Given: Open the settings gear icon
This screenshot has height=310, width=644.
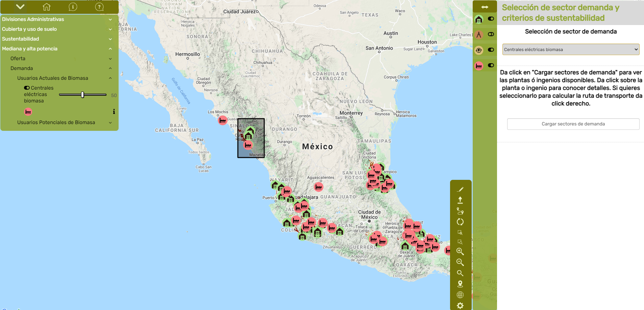Looking at the screenshot, I should 460,306.
